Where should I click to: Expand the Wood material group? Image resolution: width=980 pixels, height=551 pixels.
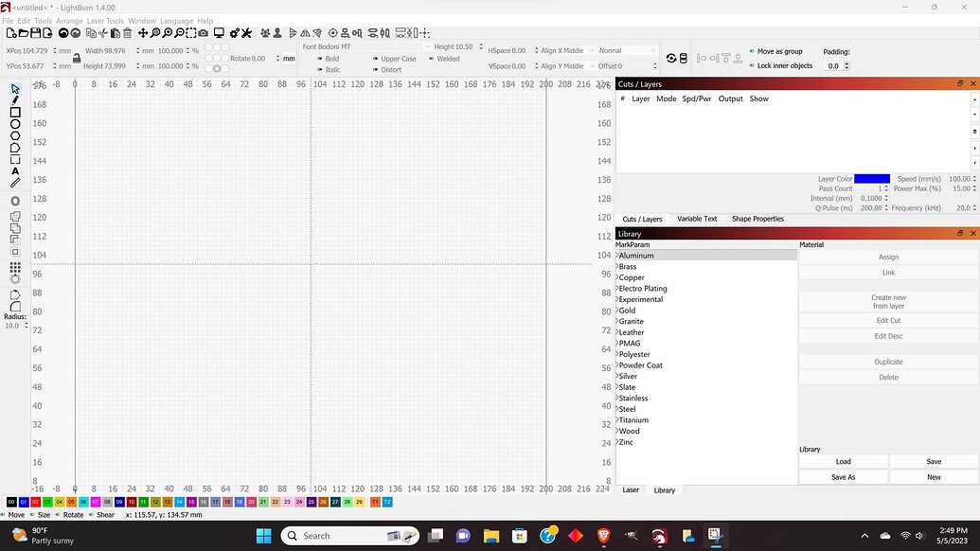point(617,431)
